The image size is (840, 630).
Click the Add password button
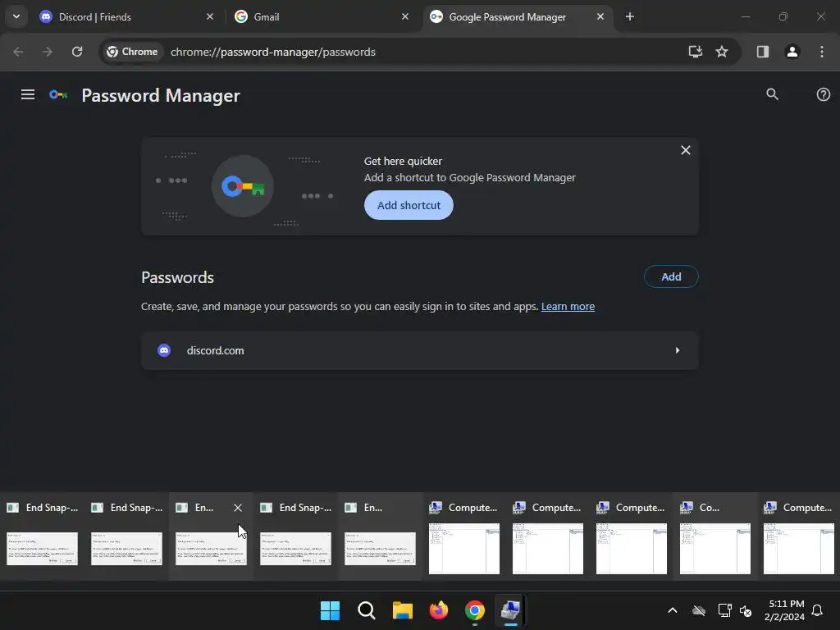(671, 276)
